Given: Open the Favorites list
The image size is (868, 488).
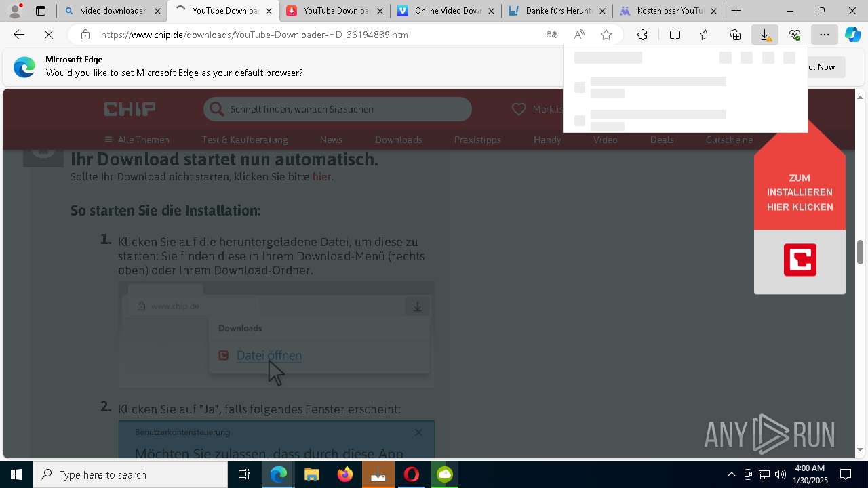Looking at the screenshot, I should 705,35.
